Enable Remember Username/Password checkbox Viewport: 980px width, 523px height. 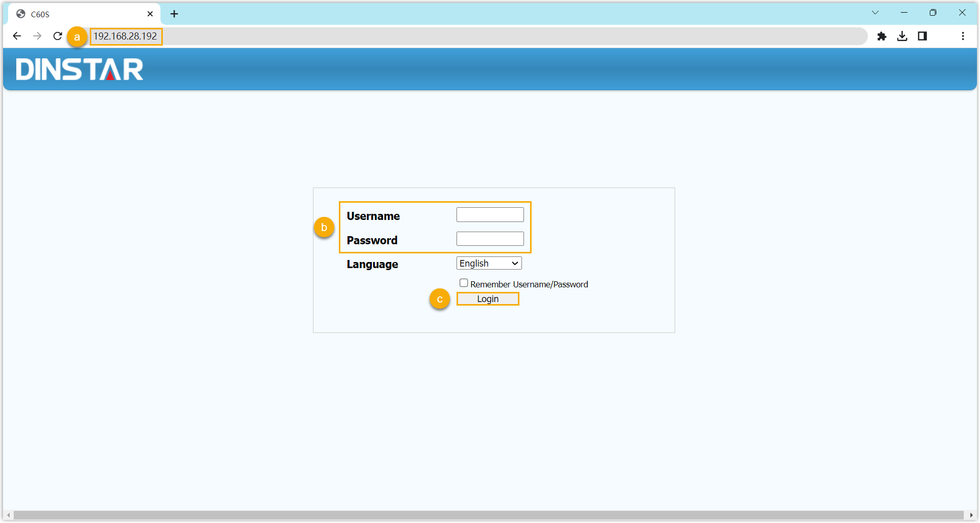coord(464,283)
